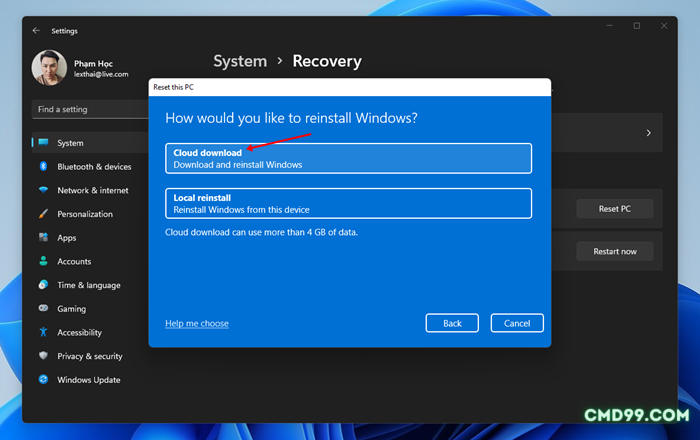Click the System monitor icon in sidebar
Image resolution: width=700 pixels, height=440 pixels.
tap(43, 142)
